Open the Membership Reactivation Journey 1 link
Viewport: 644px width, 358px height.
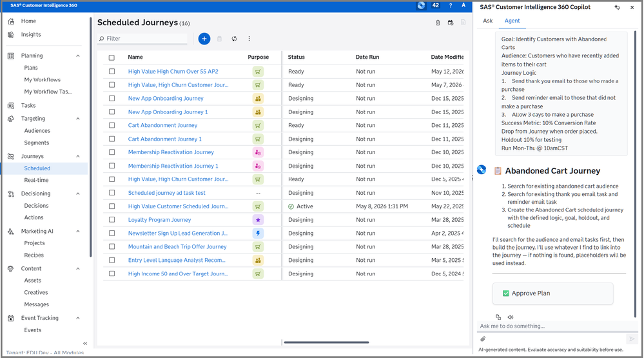click(x=173, y=166)
